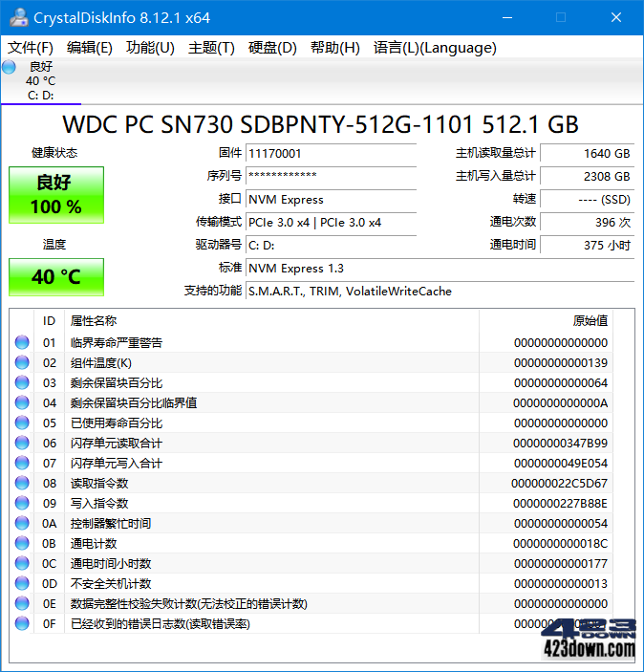Select the attribute name 不安全关机计数
Image resolution: width=644 pixels, height=672 pixels.
click(x=111, y=584)
